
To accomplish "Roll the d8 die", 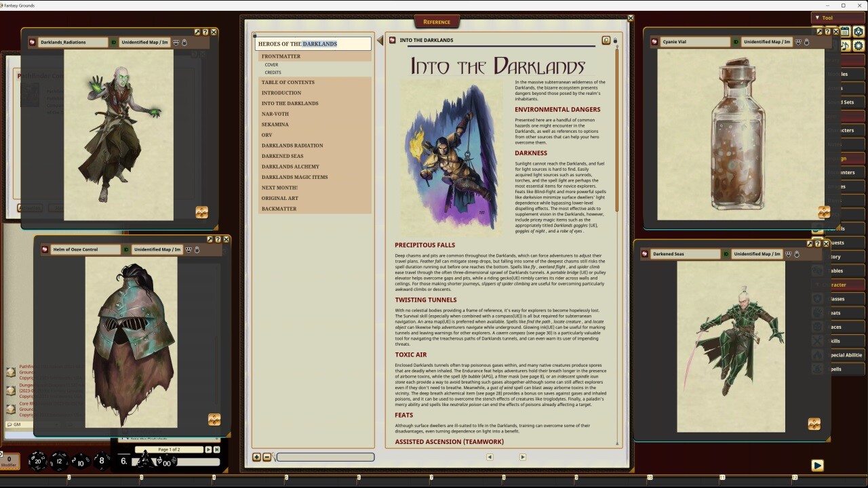I will click(x=102, y=460).
